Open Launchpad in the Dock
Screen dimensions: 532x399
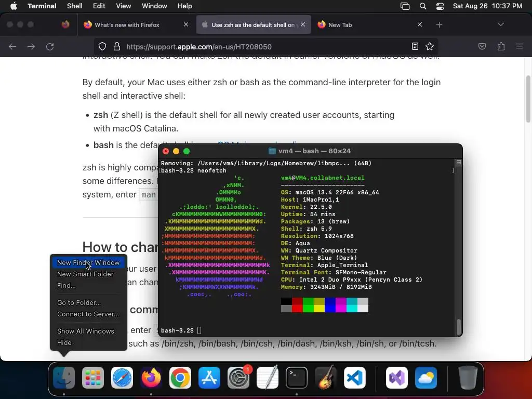(93, 378)
